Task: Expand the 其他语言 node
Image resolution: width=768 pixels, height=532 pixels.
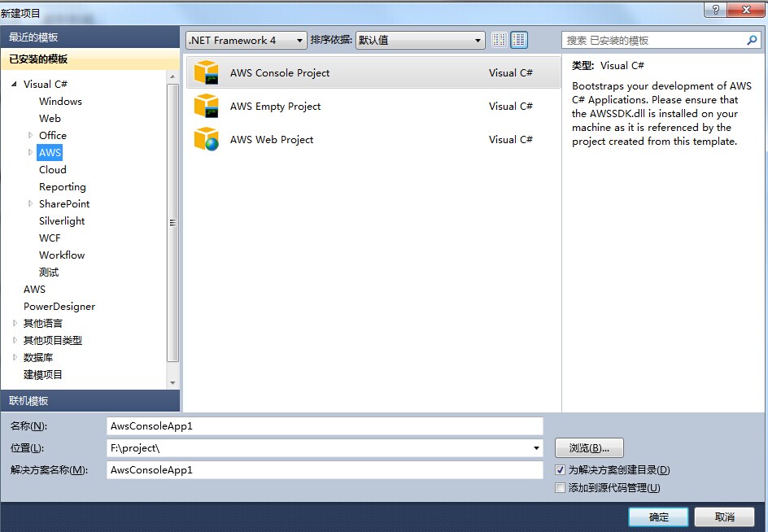Action: click(15, 323)
